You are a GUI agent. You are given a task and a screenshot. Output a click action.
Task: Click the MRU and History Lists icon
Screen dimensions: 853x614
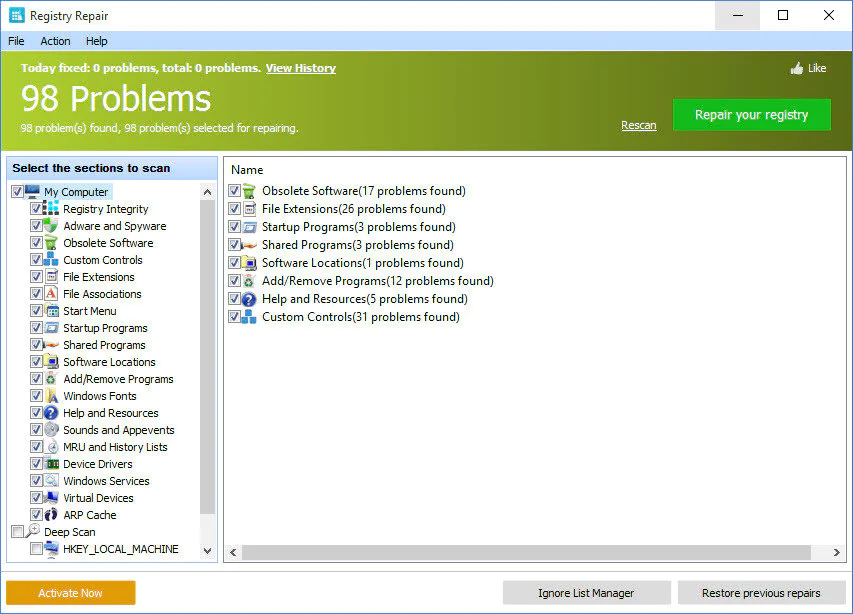coord(51,446)
